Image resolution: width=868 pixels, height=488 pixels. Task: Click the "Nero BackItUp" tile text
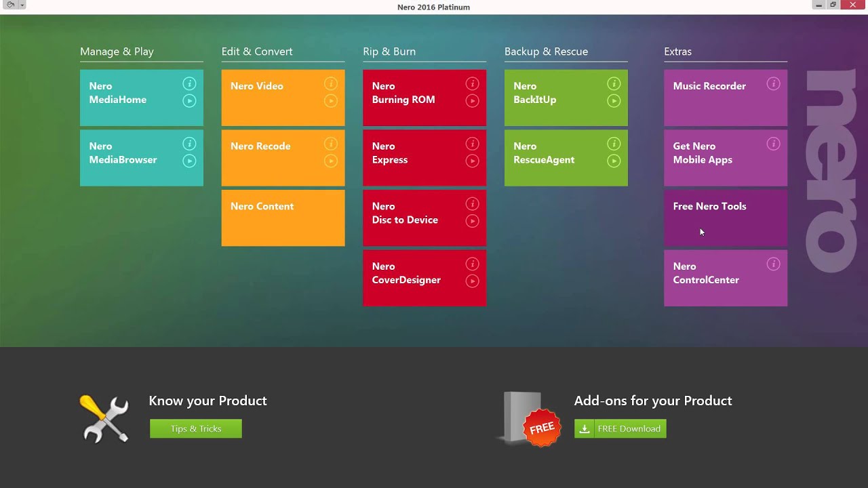[534, 93]
